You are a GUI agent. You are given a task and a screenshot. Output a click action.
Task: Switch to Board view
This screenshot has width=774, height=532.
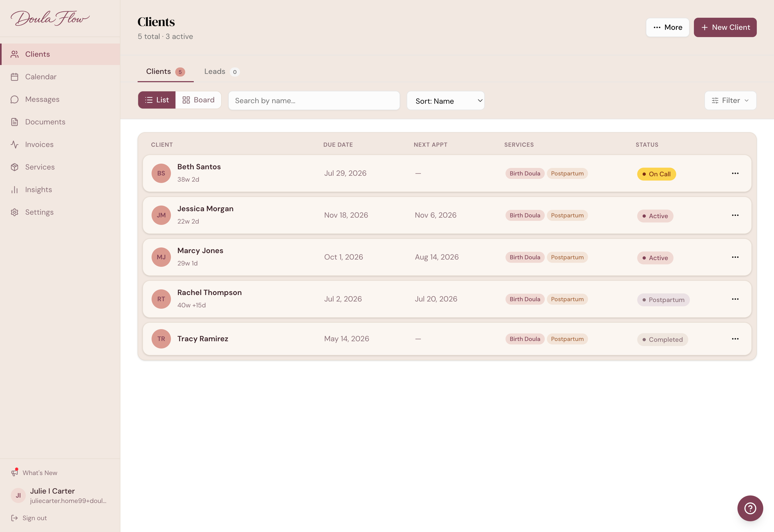[198, 100]
